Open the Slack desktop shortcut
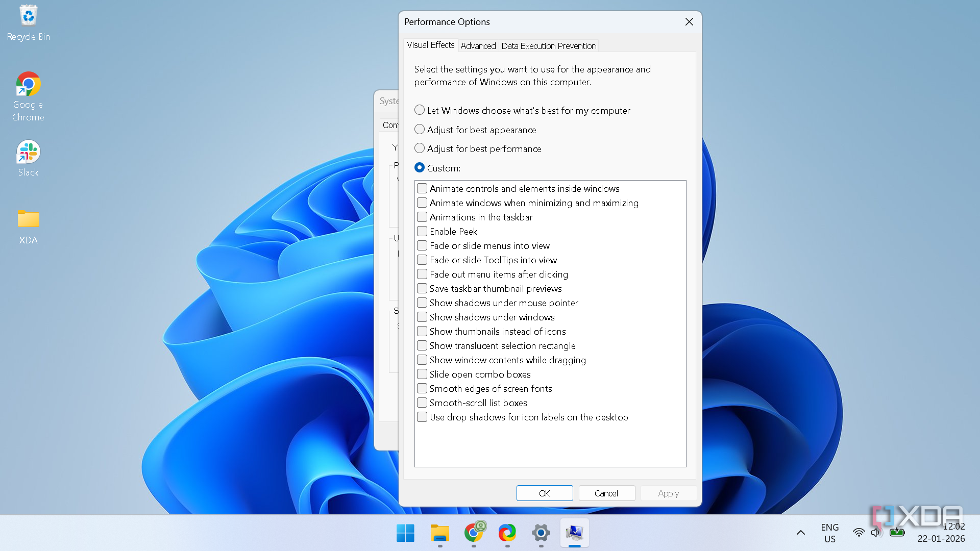The height and width of the screenshot is (551, 980). point(29,159)
